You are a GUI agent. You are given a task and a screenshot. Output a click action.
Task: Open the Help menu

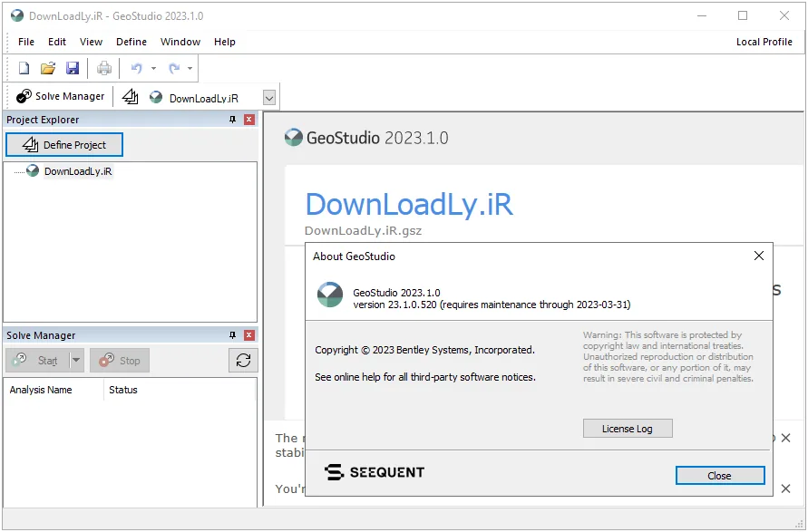tap(225, 42)
